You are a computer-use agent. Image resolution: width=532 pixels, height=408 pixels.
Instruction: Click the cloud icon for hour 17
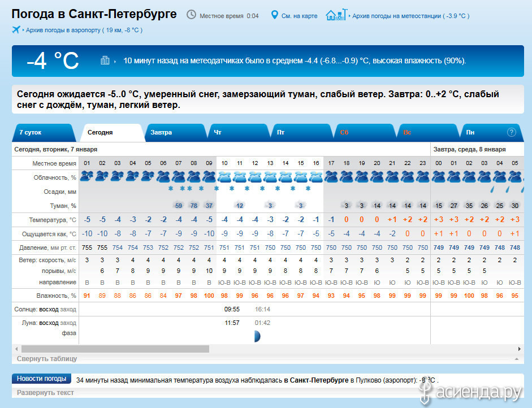[x=331, y=177]
